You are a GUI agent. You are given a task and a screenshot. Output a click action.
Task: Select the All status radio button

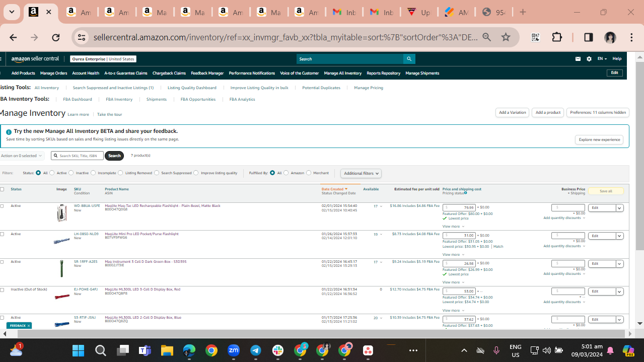pyautogui.click(x=38, y=173)
